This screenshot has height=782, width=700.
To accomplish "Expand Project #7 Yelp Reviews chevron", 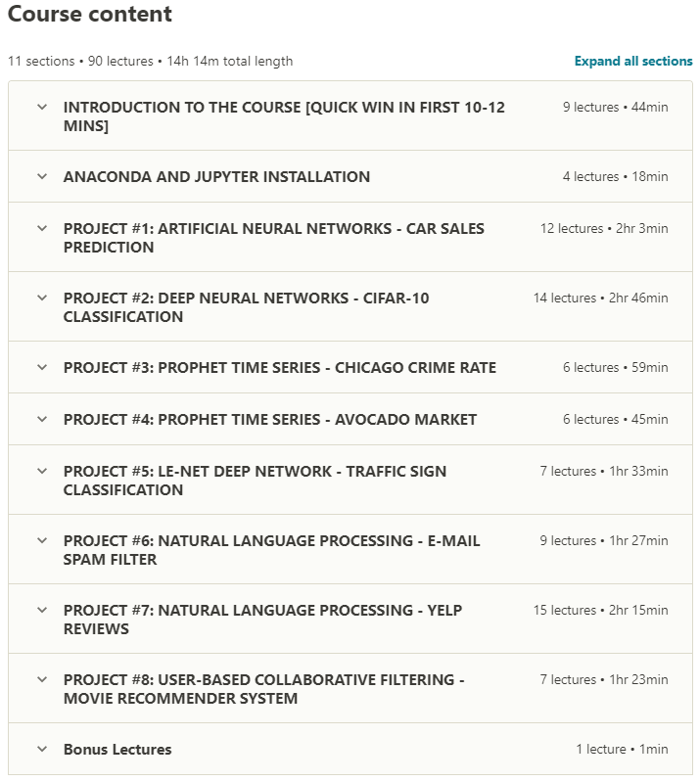I will click(42, 610).
